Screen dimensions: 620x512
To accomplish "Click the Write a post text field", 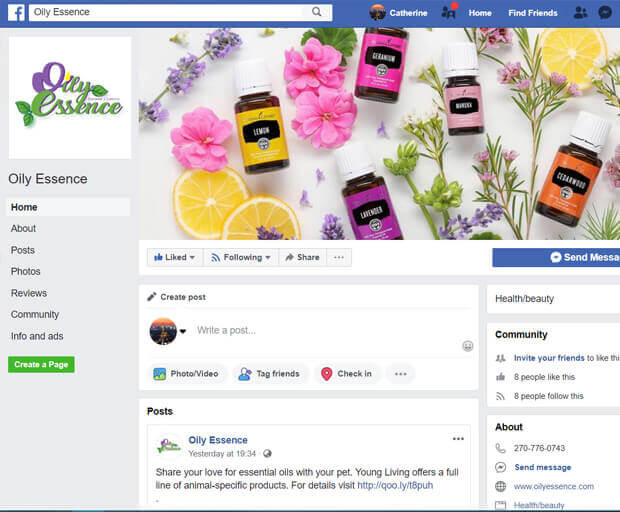I will pyautogui.click(x=320, y=330).
